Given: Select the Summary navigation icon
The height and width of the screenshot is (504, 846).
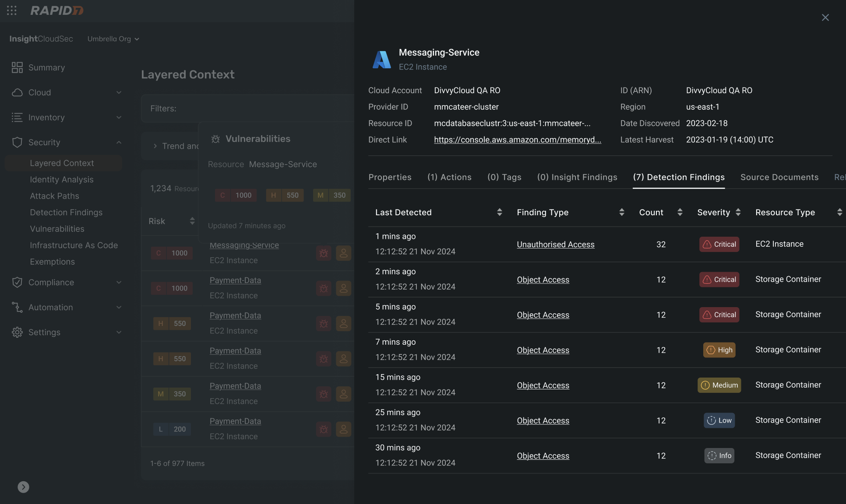Looking at the screenshot, I should (17, 67).
